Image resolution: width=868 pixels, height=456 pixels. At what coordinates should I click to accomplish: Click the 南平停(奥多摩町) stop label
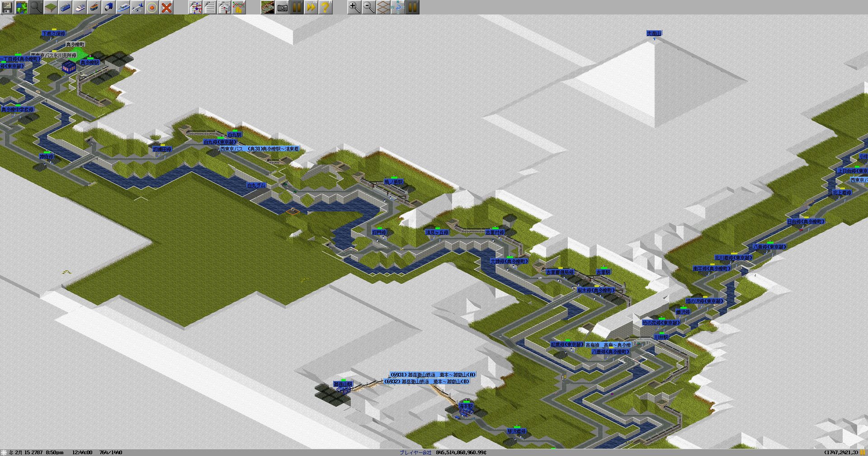(x=712, y=268)
